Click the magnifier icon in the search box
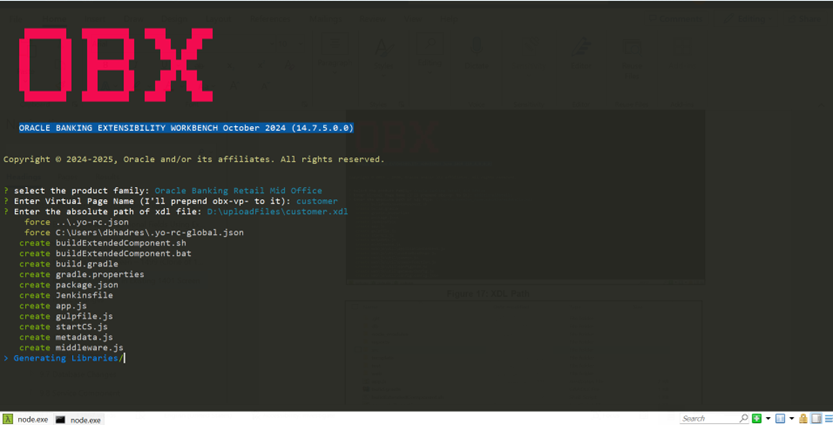This screenshot has width=834, height=425. pos(744,419)
